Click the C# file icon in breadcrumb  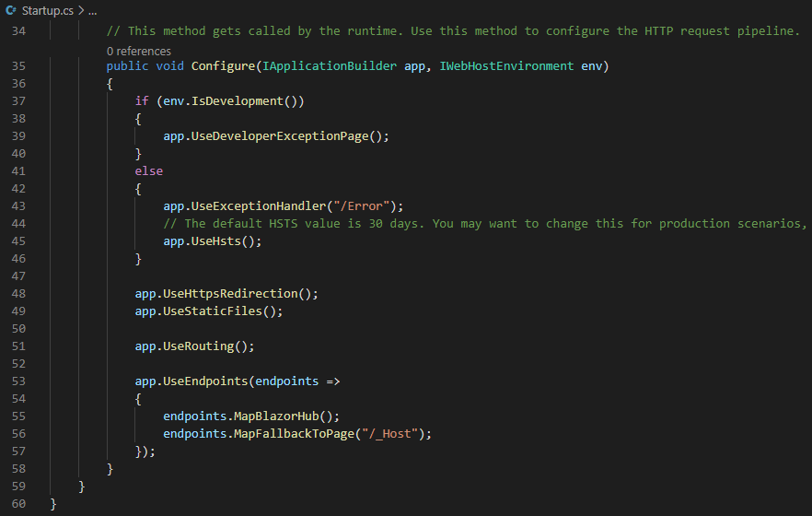pyautogui.click(x=11, y=10)
